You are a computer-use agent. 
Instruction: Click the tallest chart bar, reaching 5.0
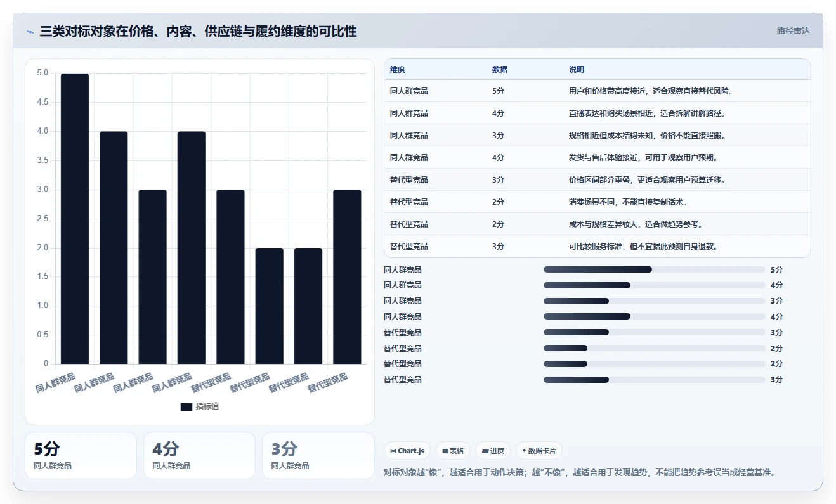pos(75,219)
